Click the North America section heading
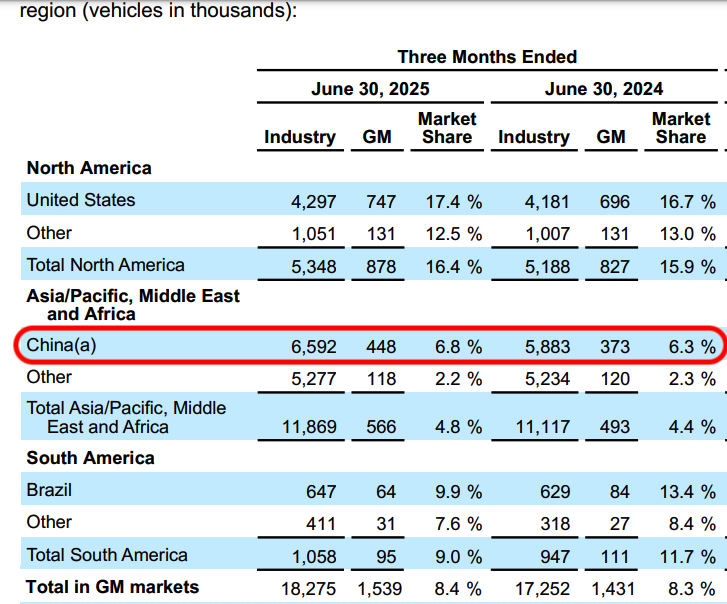727x604 pixels. 89,168
